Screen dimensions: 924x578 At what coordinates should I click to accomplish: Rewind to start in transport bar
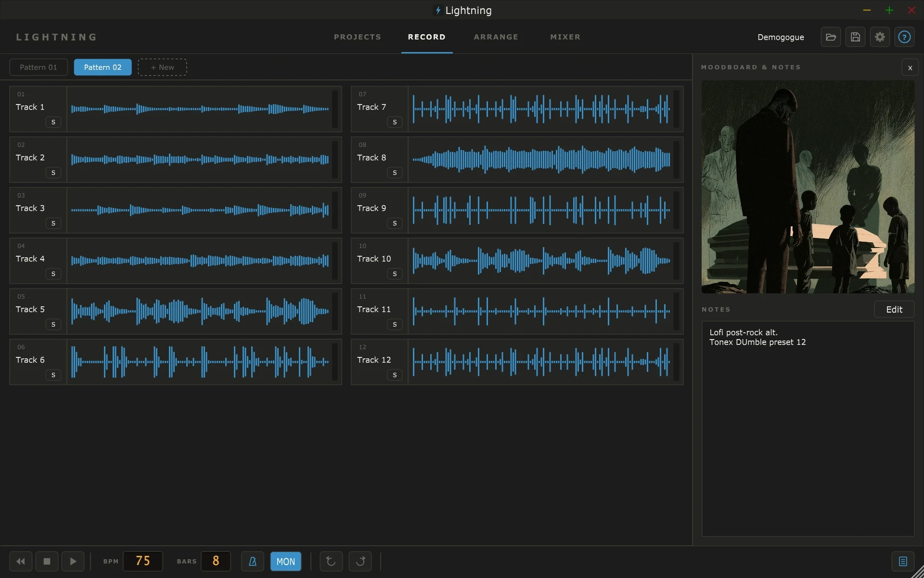tap(21, 561)
